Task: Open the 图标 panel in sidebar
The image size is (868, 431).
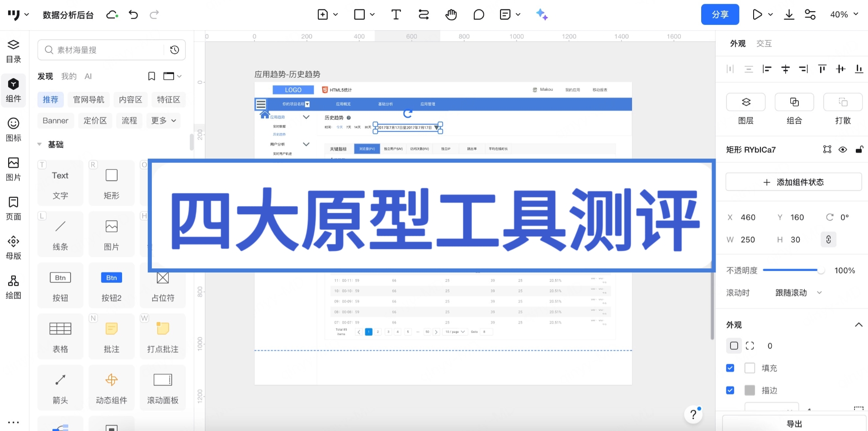Action: (x=14, y=130)
